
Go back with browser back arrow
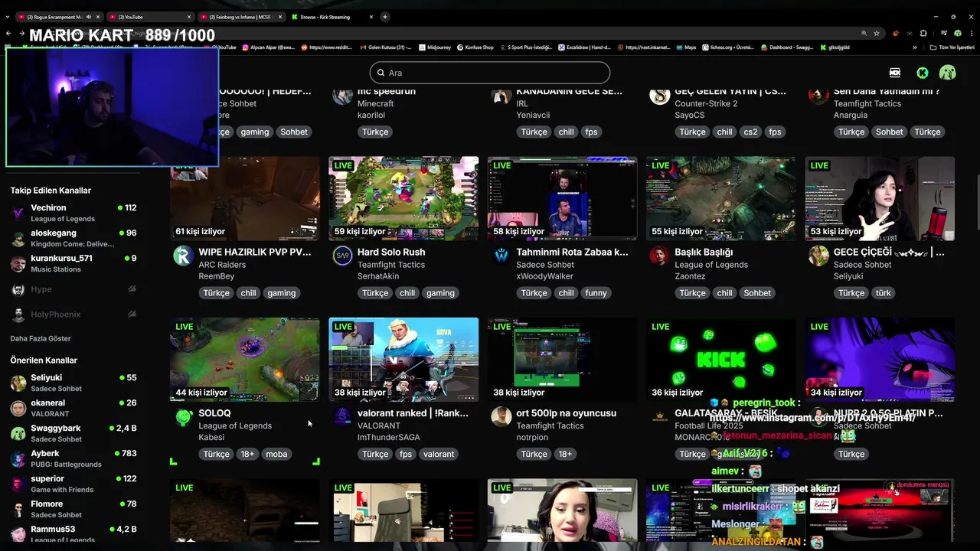(x=8, y=33)
